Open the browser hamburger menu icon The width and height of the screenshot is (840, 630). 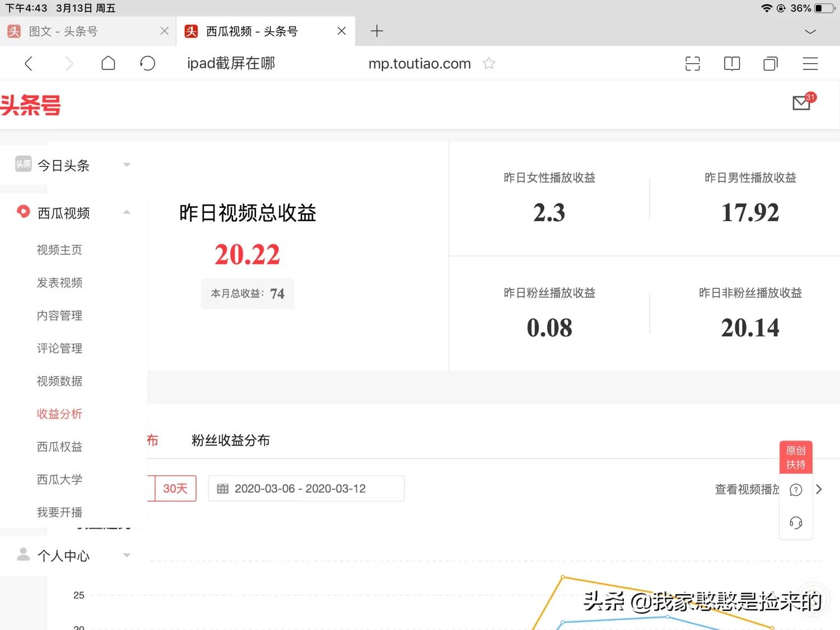click(810, 63)
